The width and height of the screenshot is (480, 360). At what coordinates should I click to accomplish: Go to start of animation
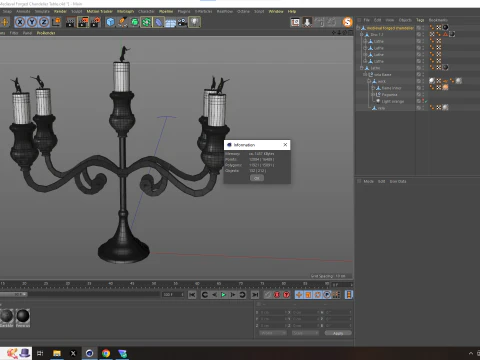pyautogui.click(x=192, y=295)
